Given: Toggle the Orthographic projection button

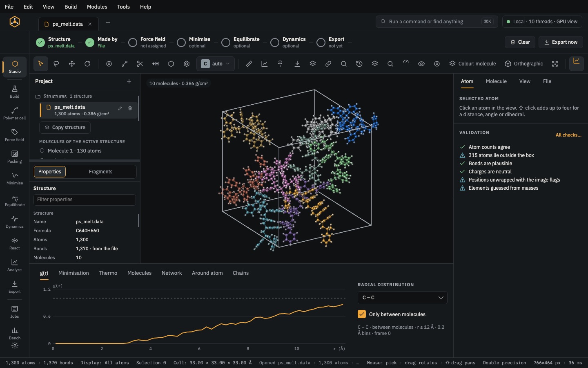Looking at the screenshot, I should point(524,64).
